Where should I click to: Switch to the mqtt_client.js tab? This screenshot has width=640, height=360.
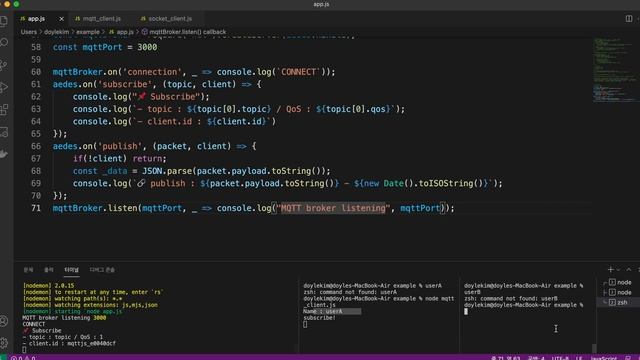coord(102,19)
